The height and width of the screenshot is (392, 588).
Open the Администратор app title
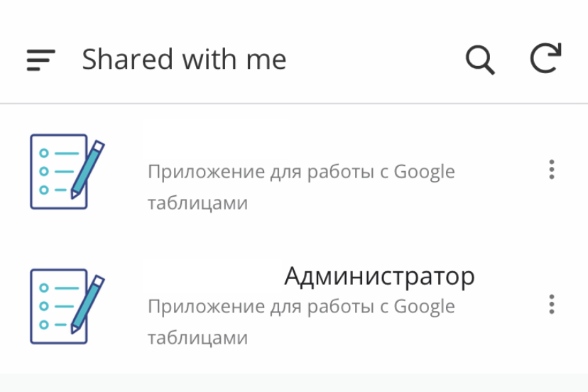point(379,276)
